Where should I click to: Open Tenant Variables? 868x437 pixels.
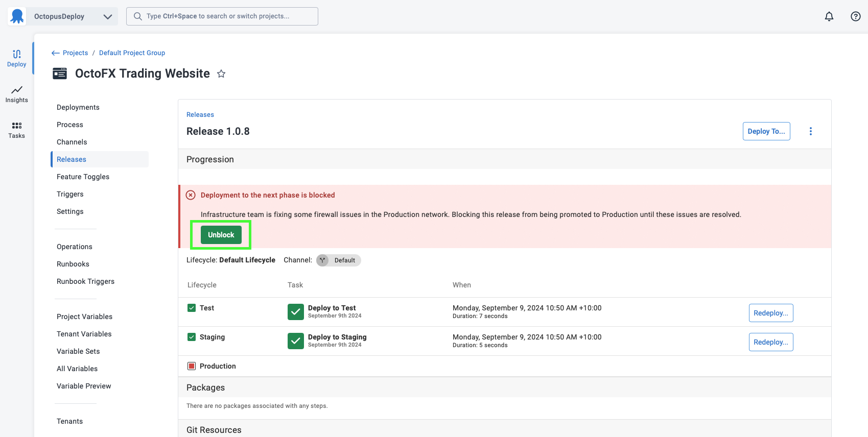[84, 334]
